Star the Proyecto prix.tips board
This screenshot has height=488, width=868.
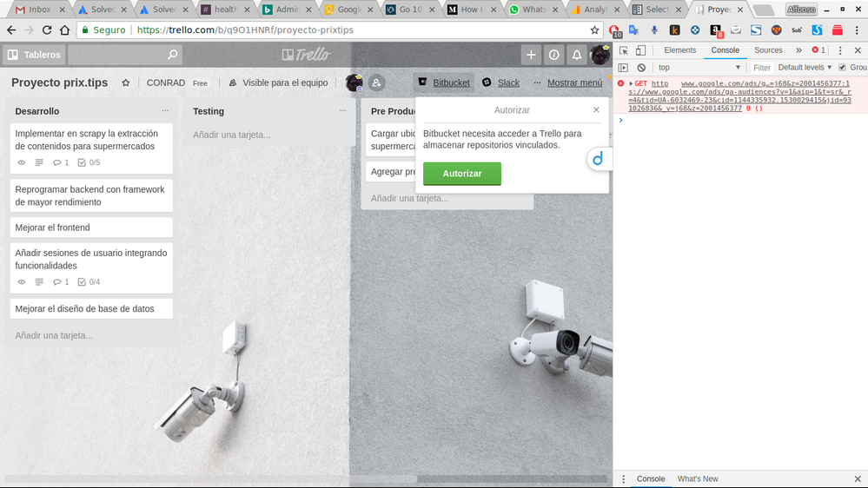(126, 82)
